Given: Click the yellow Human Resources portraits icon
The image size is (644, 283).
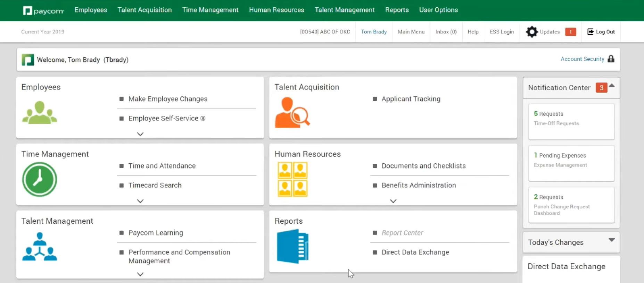Looking at the screenshot, I should pos(292,179).
